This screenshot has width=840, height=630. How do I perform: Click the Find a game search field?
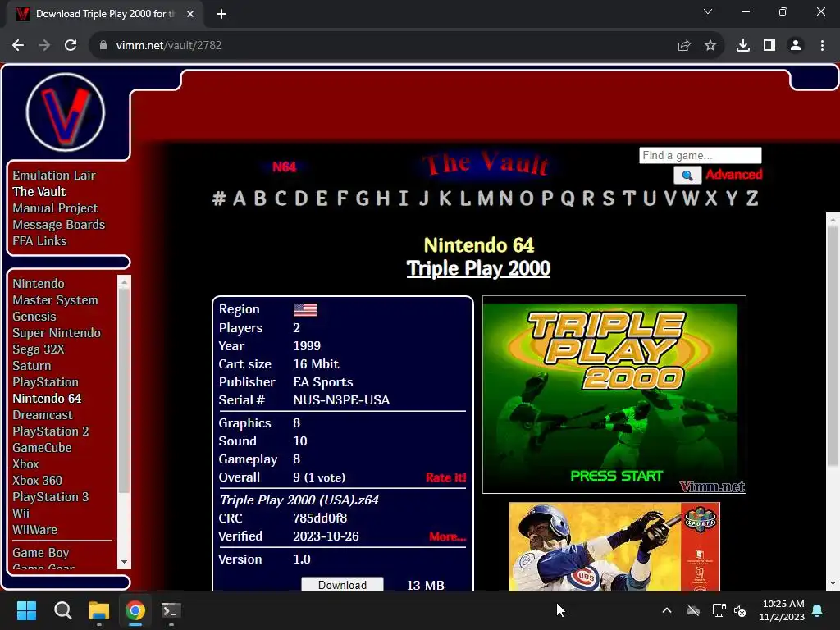(x=701, y=155)
